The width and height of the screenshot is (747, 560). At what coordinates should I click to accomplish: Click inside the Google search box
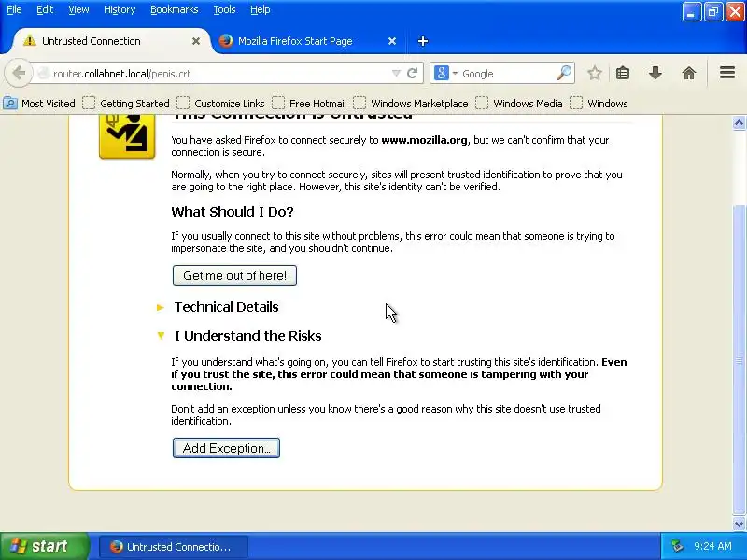point(507,74)
